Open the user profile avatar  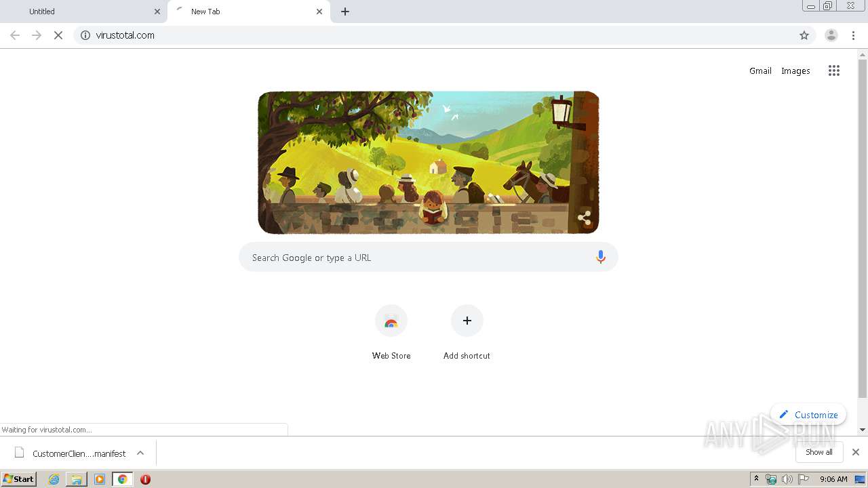831,35
